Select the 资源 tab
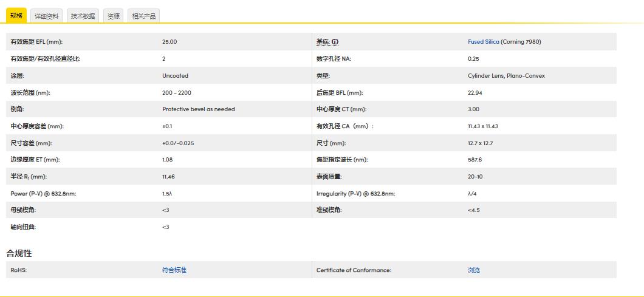644x297 pixels. (x=113, y=16)
